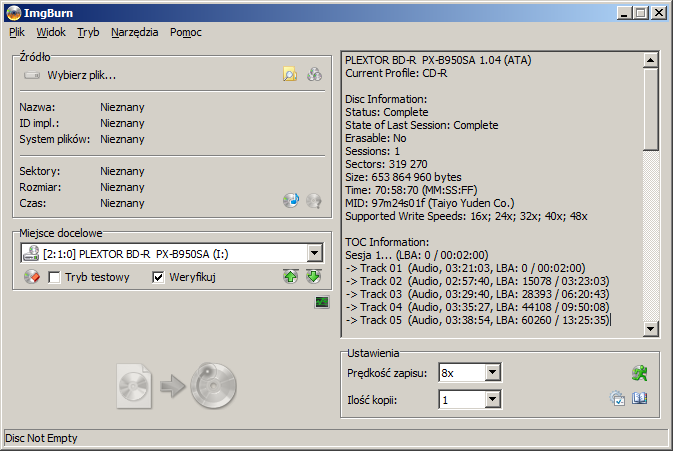Click the Size: 653 864 960 bytes line

coord(403,177)
